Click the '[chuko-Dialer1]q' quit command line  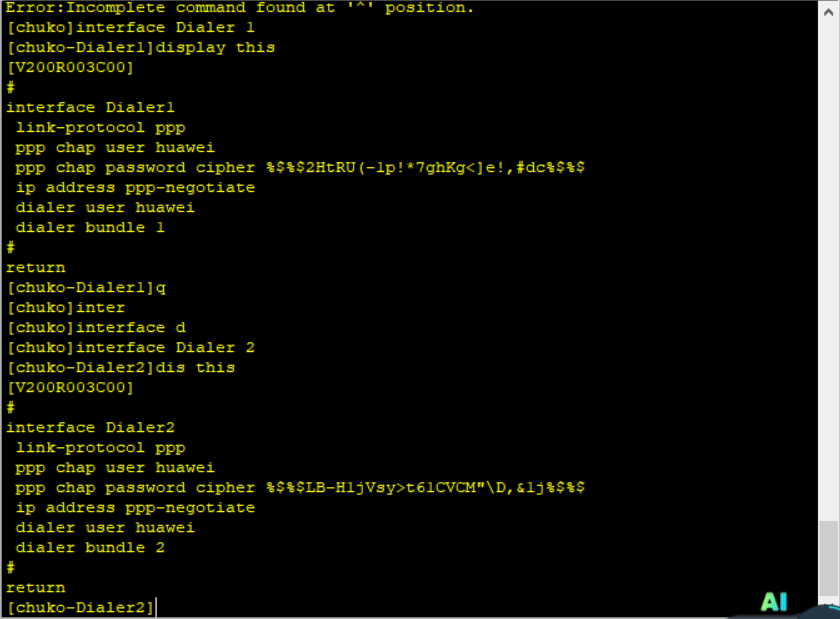point(85,288)
